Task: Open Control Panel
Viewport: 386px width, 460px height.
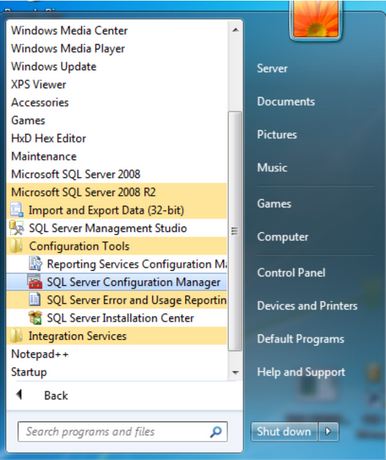Action: click(291, 273)
